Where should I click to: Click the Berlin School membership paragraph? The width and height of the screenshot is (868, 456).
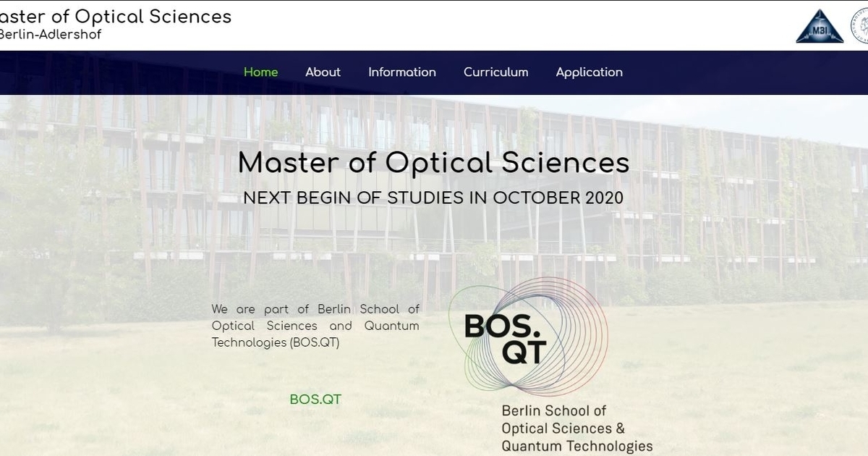316,326
